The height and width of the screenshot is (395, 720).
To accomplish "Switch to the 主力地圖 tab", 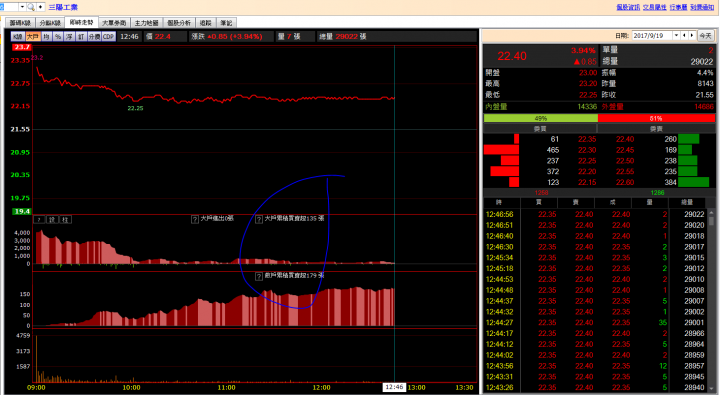I will coord(146,23).
